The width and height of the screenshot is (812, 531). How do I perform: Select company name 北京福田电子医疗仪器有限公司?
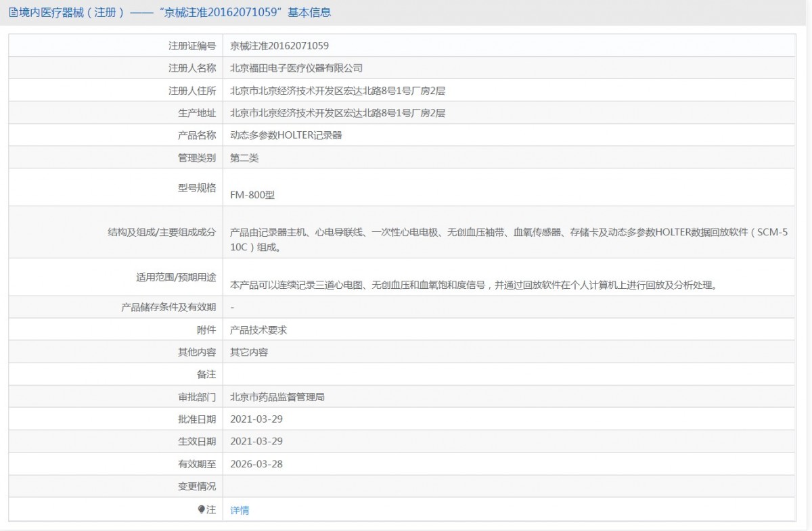pos(296,68)
